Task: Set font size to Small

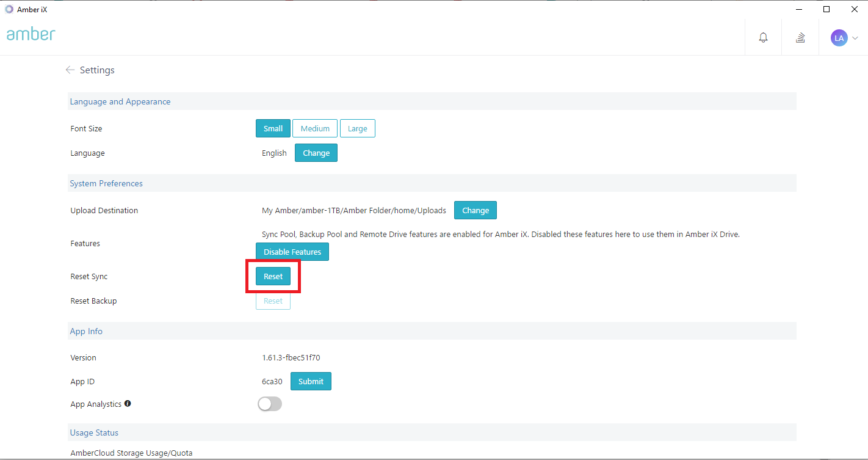Action: point(273,128)
